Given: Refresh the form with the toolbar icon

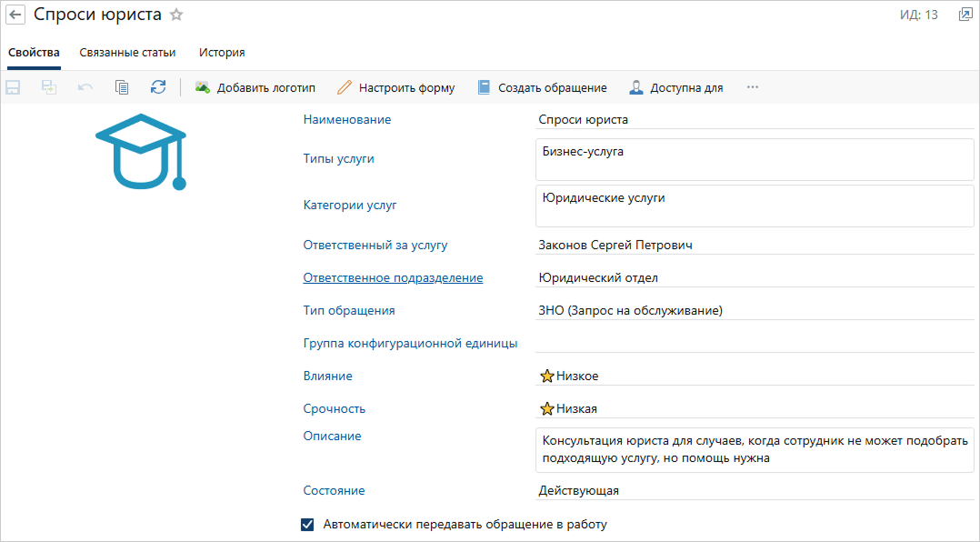Looking at the screenshot, I should pyautogui.click(x=158, y=87).
